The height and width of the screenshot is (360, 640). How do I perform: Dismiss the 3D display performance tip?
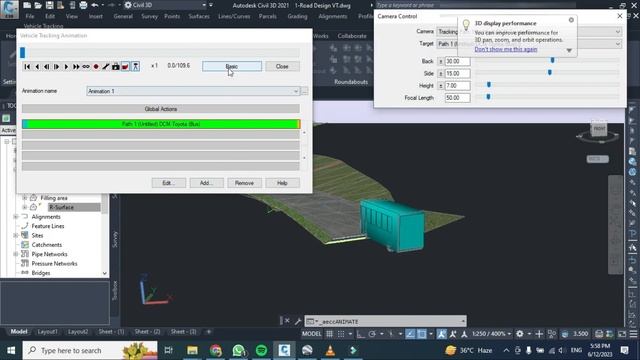pos(571,20)
